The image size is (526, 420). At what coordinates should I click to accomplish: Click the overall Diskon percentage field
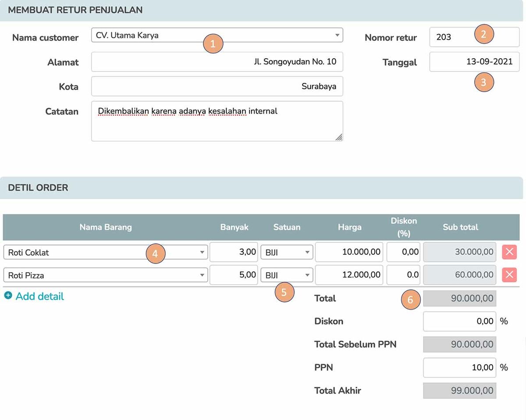click(459, 321)
